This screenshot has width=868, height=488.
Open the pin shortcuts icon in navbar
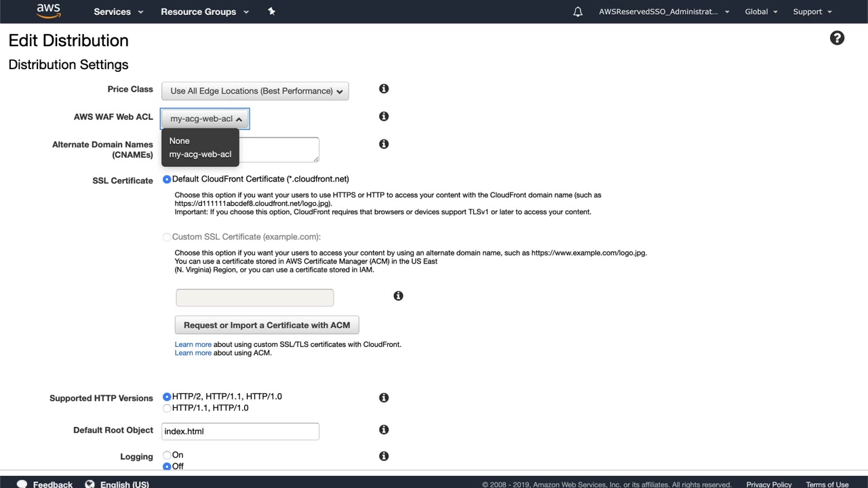coord(271,12)
